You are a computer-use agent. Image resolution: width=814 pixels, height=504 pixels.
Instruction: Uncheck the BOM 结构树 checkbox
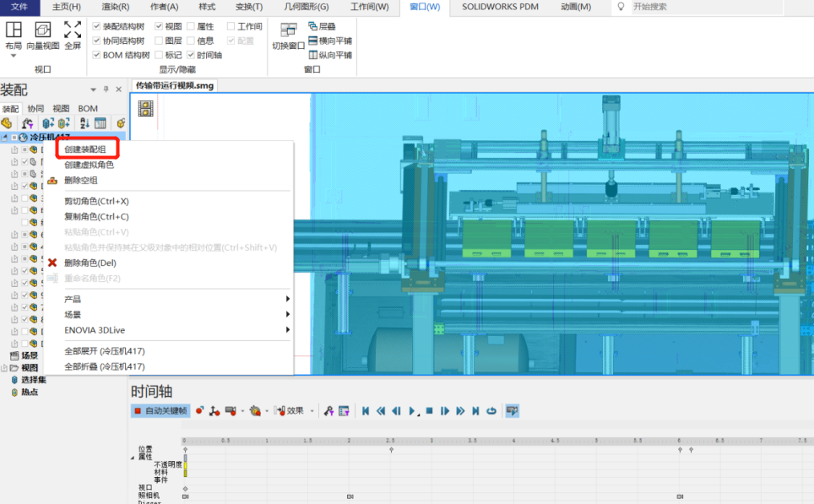coord(96,55)
